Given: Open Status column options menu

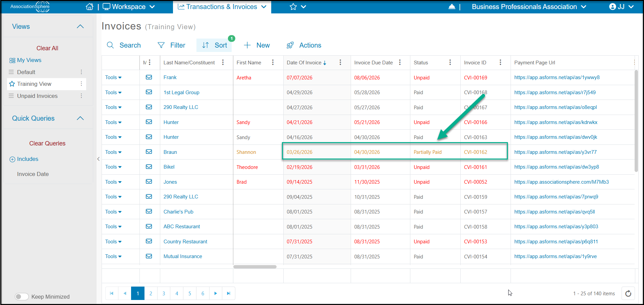Looking at the screenshot, I should click(450, 62).
